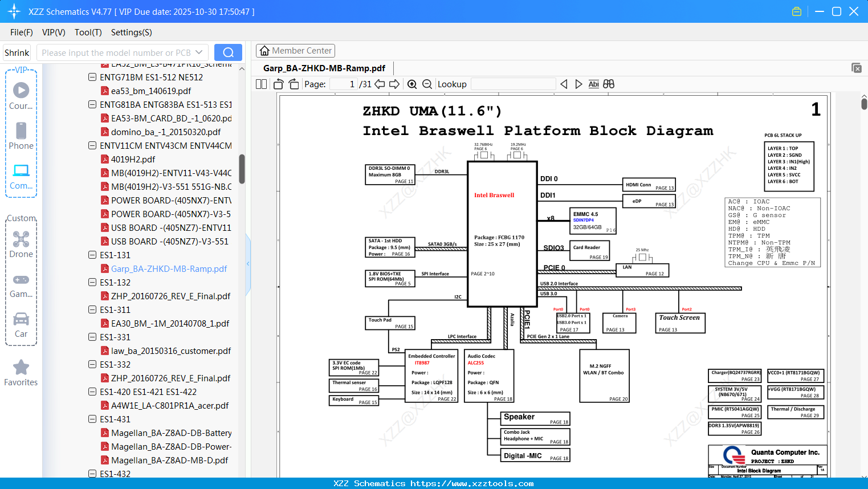Collapse the ES1-131 tree node
Screen dimensions: 868x489
tap(92, 255)
